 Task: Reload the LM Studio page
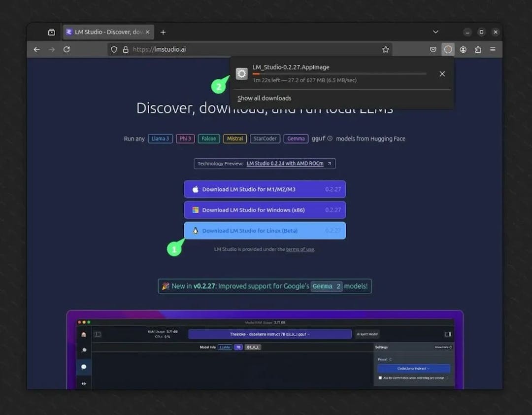66,49
